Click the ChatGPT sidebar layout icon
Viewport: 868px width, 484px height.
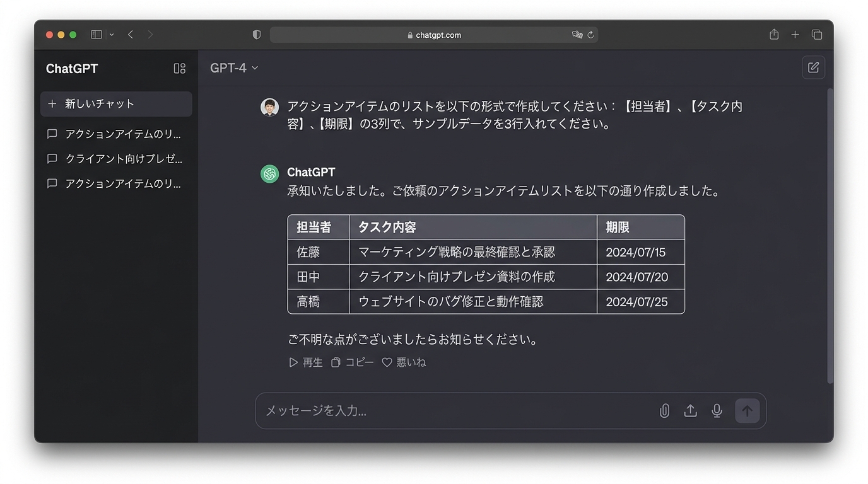coord(180,69)
